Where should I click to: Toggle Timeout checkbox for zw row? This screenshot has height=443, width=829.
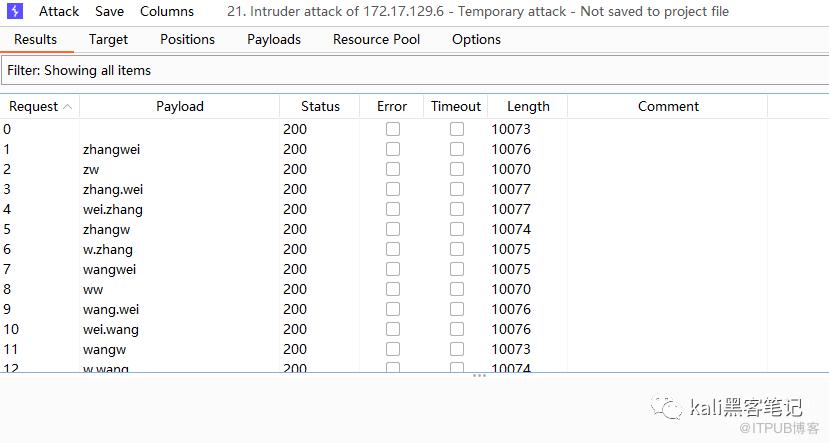tap(457, 169)
